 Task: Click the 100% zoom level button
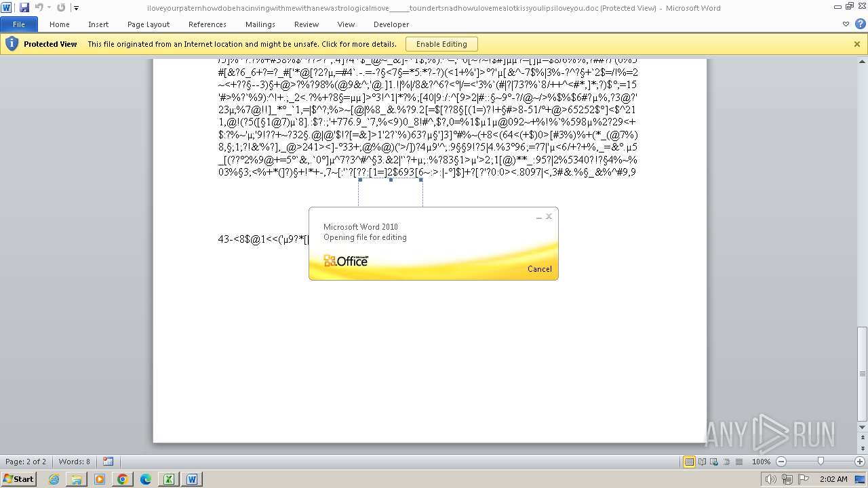tap(761, 462)
